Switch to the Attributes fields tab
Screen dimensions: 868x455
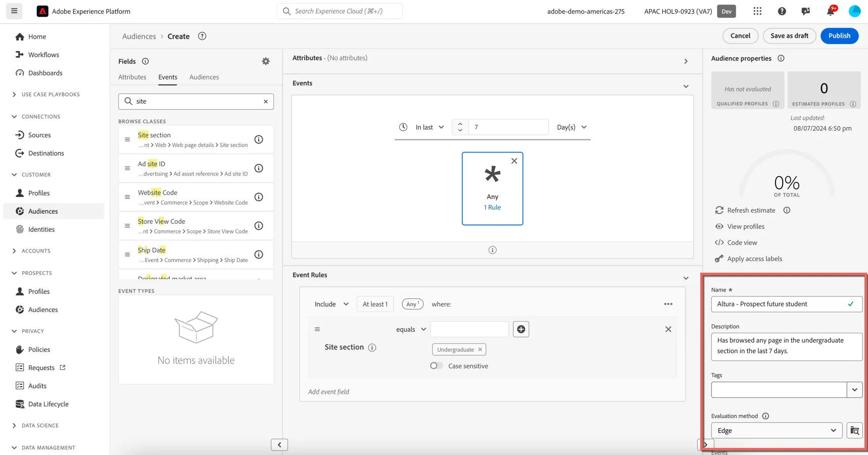pyautogui.click(x=132, y=77)
